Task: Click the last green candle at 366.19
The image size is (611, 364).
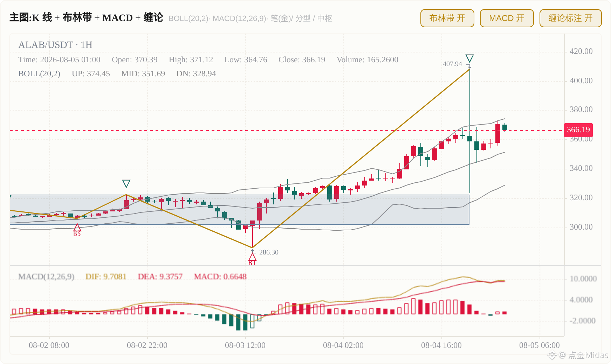Action: 505,127
